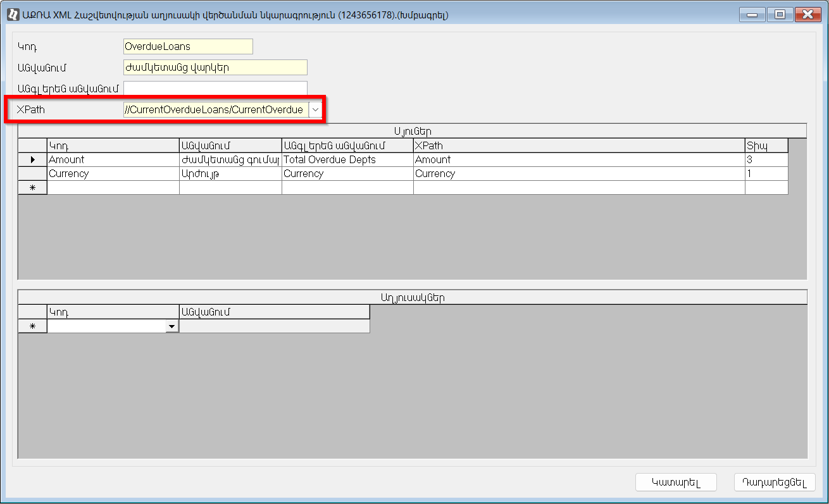
Task: Click the application icon in title bar
Action: [11, 15]
